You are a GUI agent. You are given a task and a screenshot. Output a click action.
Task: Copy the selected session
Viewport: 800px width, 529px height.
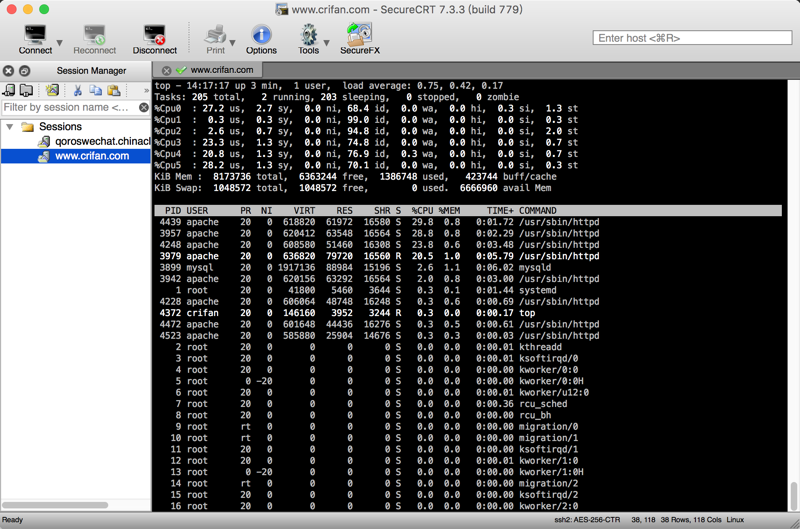[x=95, y=90]
